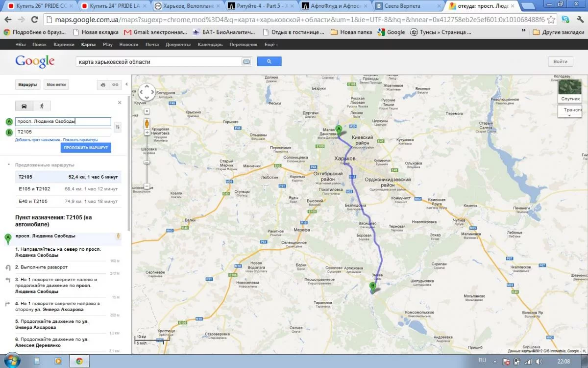Viewport: 588px width, 368px height.
Task: Reload the page
Action: (x=34, y=20)
